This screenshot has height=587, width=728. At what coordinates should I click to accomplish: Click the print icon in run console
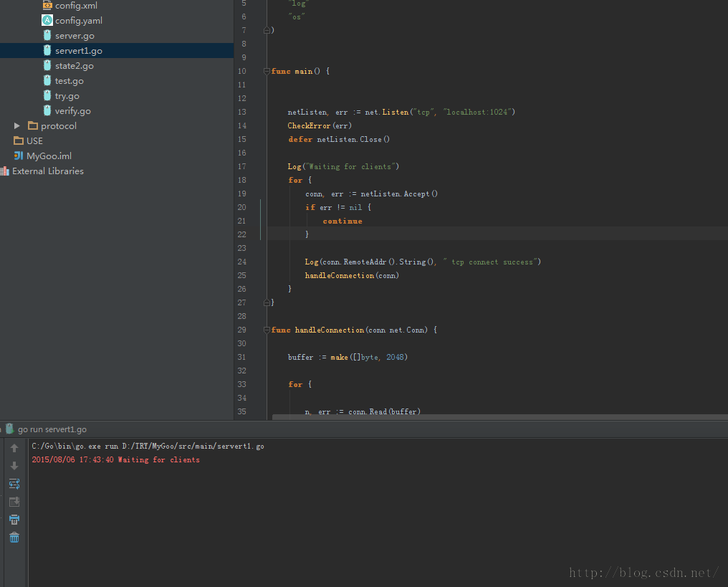click(x=14, y=520)
